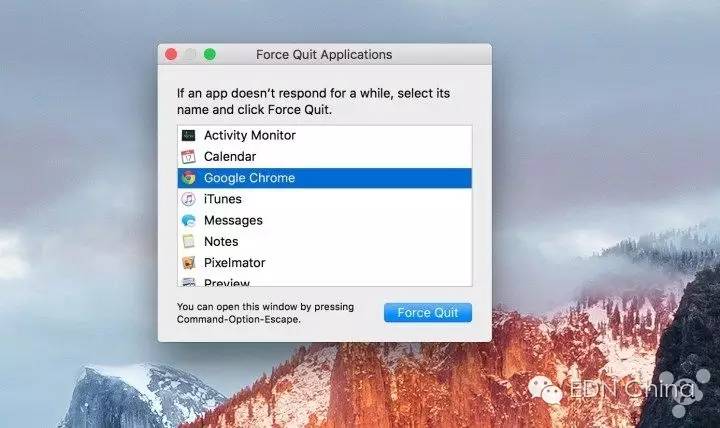Pick the Notes entry

[x=324, y=242]
